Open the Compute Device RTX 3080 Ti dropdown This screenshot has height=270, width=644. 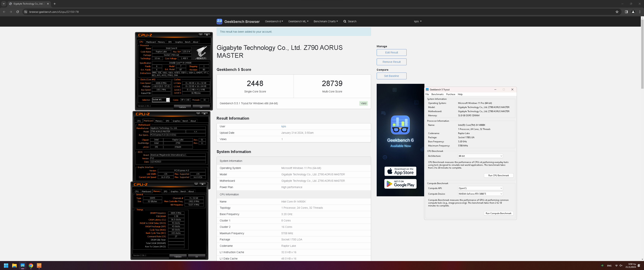(480, 194)
